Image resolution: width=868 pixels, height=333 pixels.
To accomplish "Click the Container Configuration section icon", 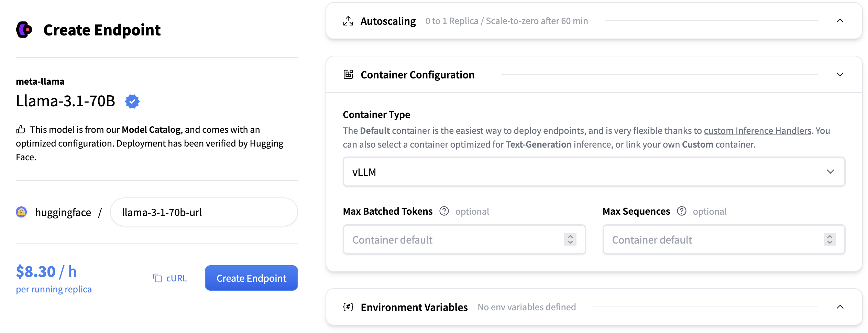I will [348, 74].
